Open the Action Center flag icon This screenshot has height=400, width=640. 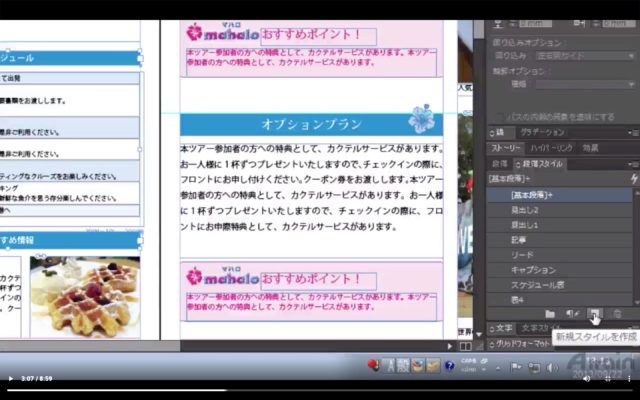coord(516,367)
